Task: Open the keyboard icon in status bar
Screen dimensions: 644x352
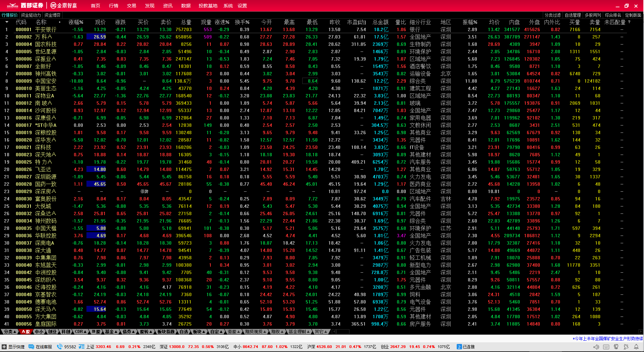Action: click(x=606, y=347)
